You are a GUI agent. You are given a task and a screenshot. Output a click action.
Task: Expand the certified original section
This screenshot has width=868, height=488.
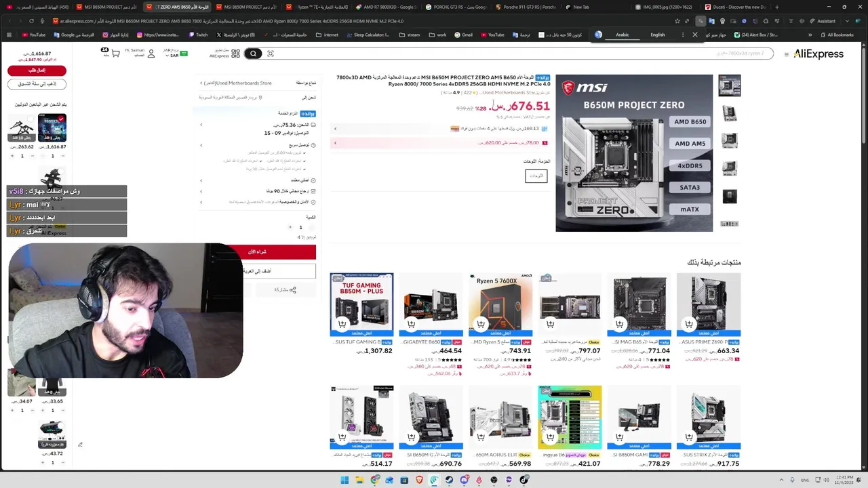(201, 180)
